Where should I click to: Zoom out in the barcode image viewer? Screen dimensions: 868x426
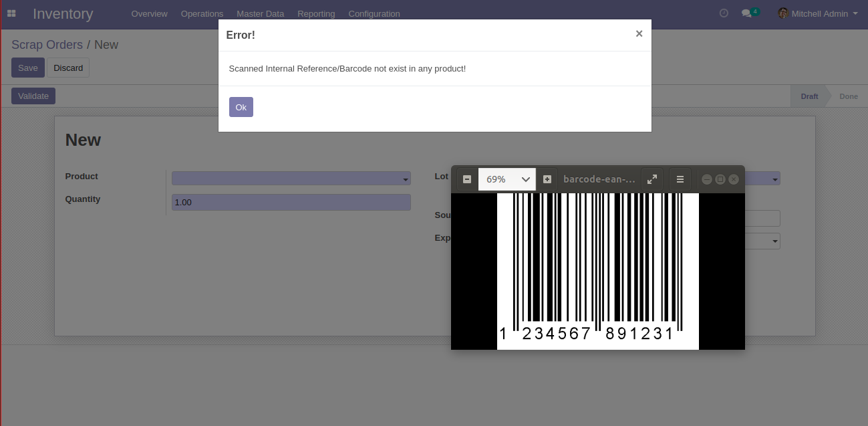pyautogui.click(x=467, y=179)
